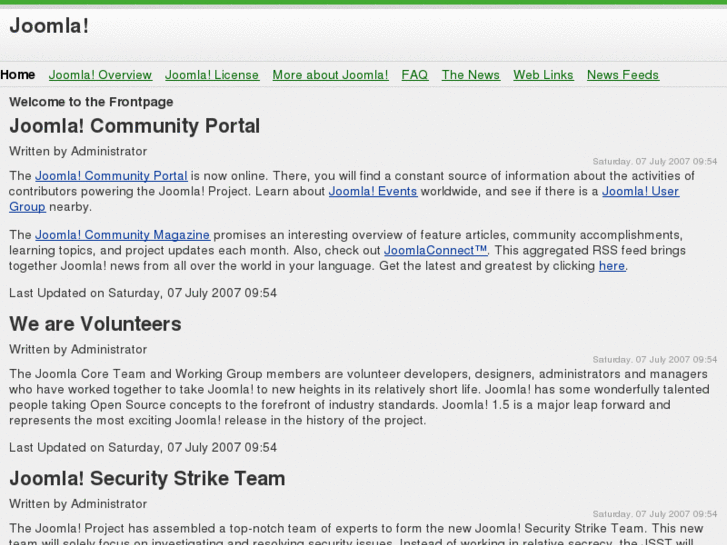Viewport: 727px width, 545px height.
Task: Click the Joomla! Community Portal heading
Action: (134, 126)
